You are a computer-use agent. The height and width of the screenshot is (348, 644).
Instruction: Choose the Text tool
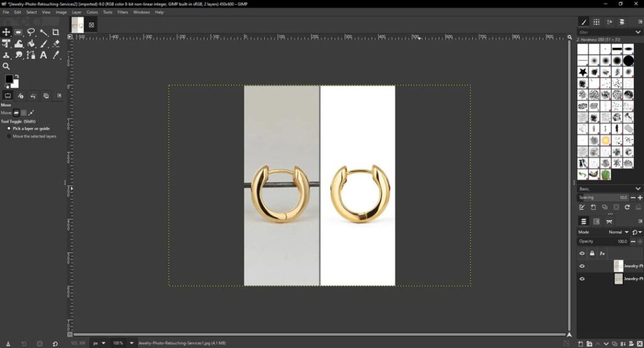(x=43, y=55)
